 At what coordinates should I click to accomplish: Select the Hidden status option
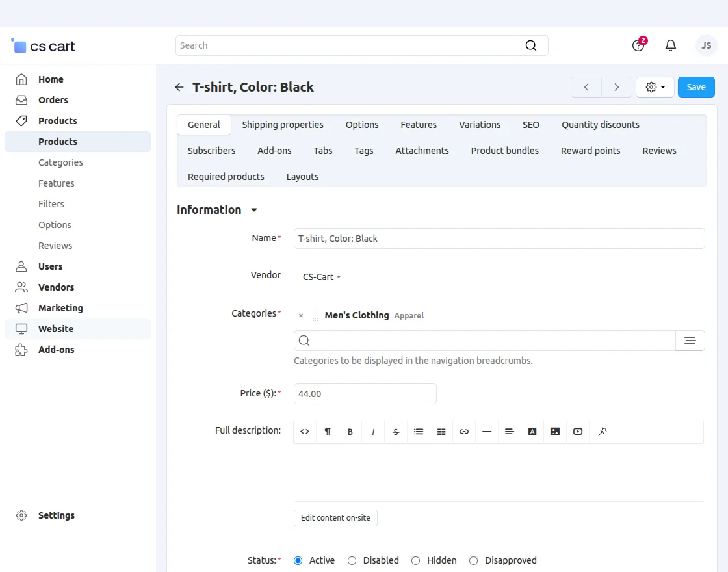point(415,560)
